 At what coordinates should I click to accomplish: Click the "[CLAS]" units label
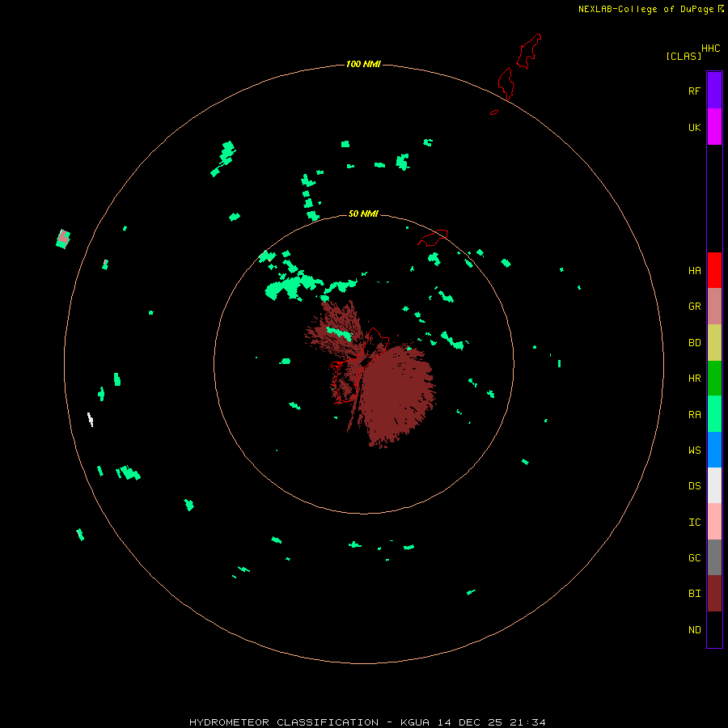[684, 56]
